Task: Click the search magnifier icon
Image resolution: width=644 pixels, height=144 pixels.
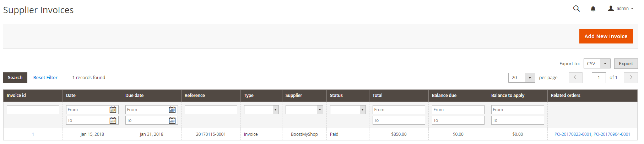Action: coord(576,9)
